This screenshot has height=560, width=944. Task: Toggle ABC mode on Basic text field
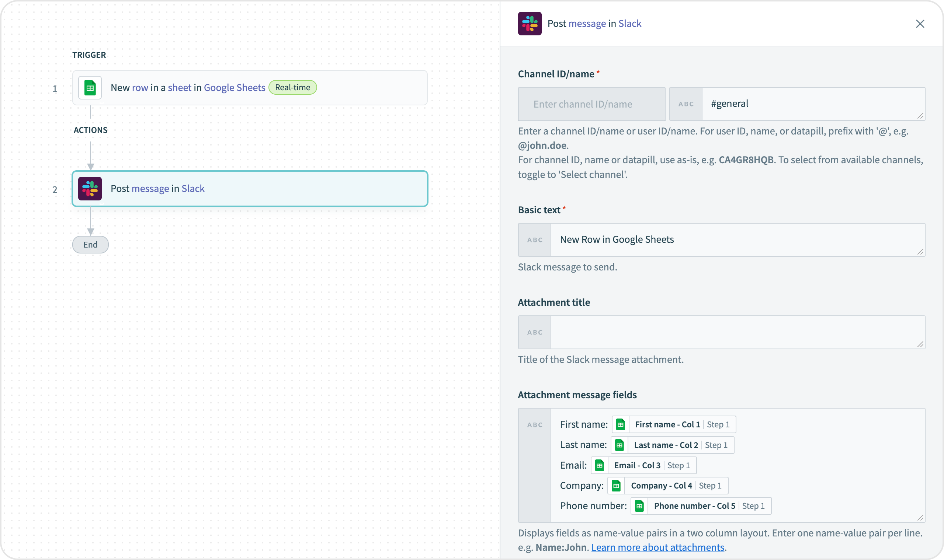535,240
